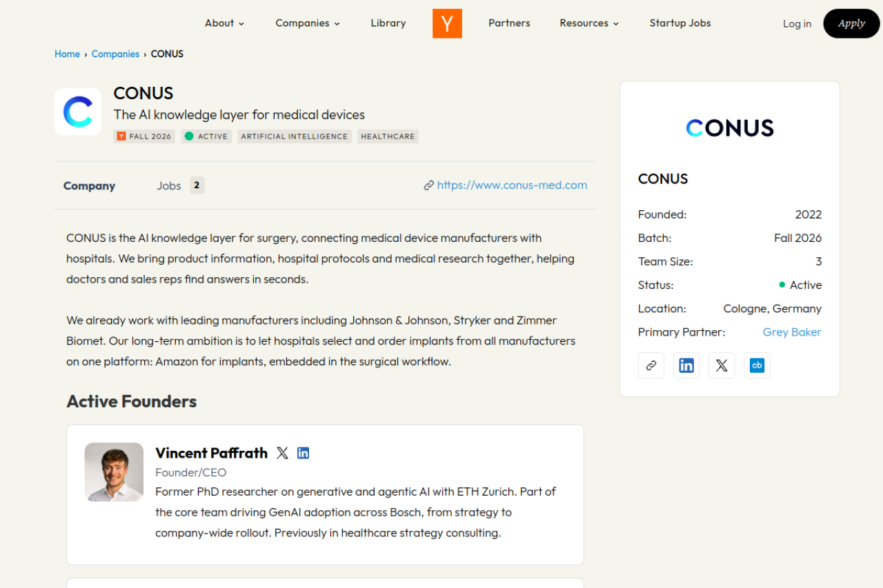Open the Library nav item

tap(388, 23)
